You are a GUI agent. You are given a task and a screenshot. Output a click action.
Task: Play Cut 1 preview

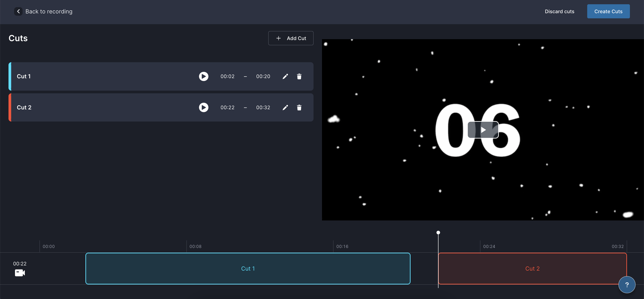point(203,76)
